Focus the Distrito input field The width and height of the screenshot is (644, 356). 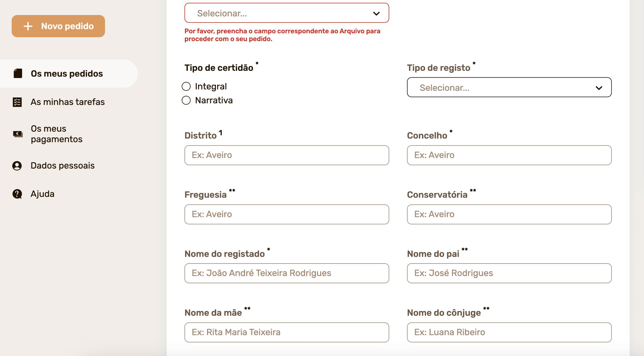tap(286, 155)
